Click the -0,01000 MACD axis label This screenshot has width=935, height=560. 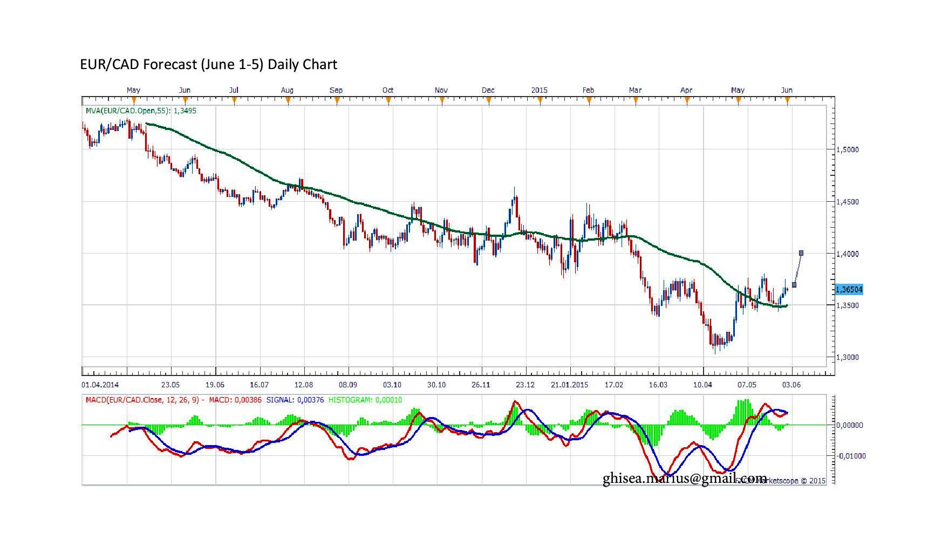(x=851, y=456)
